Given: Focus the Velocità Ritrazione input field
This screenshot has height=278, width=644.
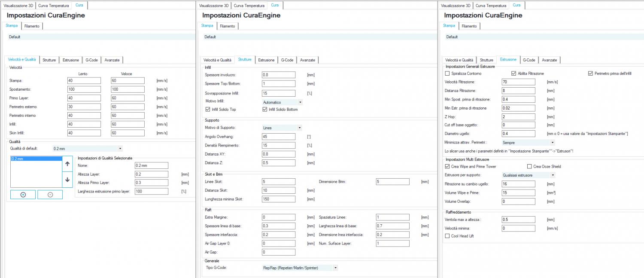Looking at the screenshot, I should (x=518, y=82).
